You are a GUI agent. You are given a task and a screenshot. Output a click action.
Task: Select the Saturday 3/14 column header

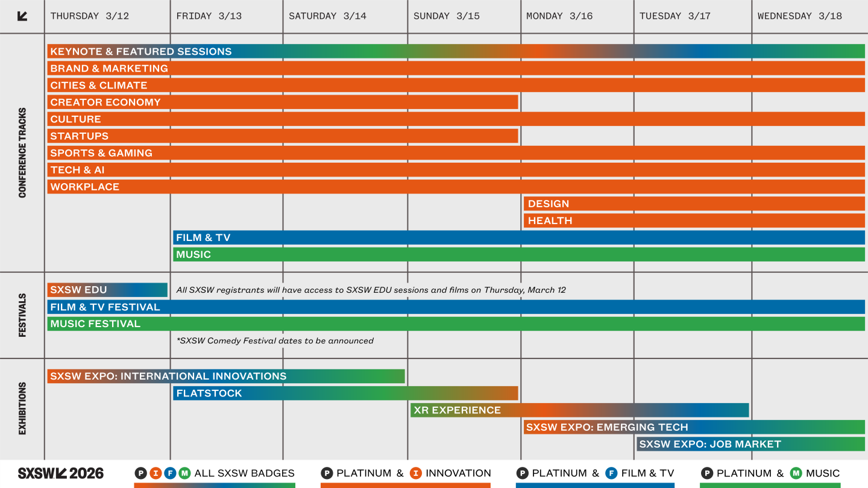(327, 16)
